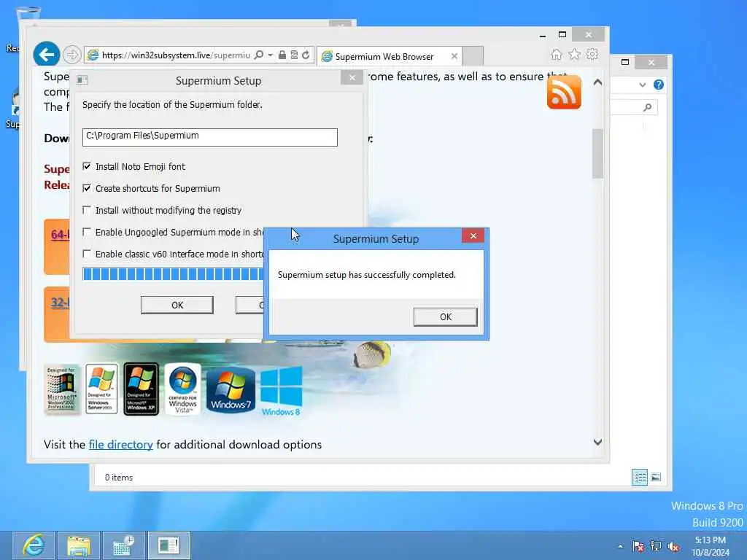The height and width of the screenshot is (560, 747).
Task: Open the address bar dropdown arrow
Action: click(270, 55)
